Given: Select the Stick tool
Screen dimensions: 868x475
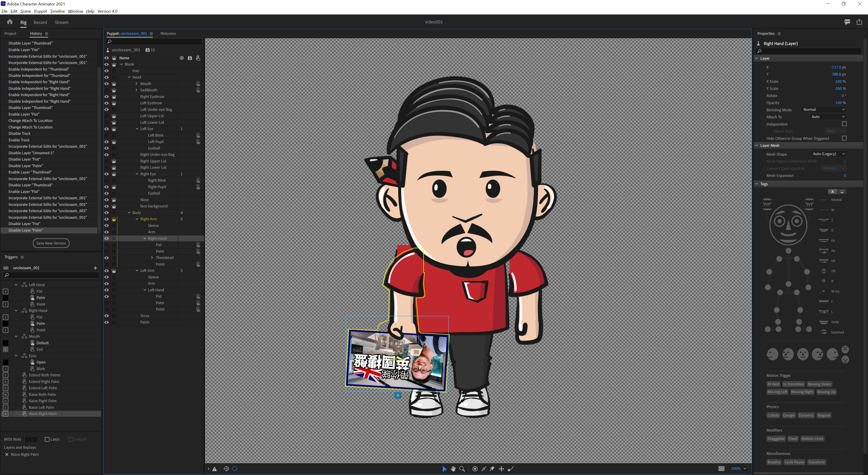Looking at the screenshot, I should tap(484, 469).
